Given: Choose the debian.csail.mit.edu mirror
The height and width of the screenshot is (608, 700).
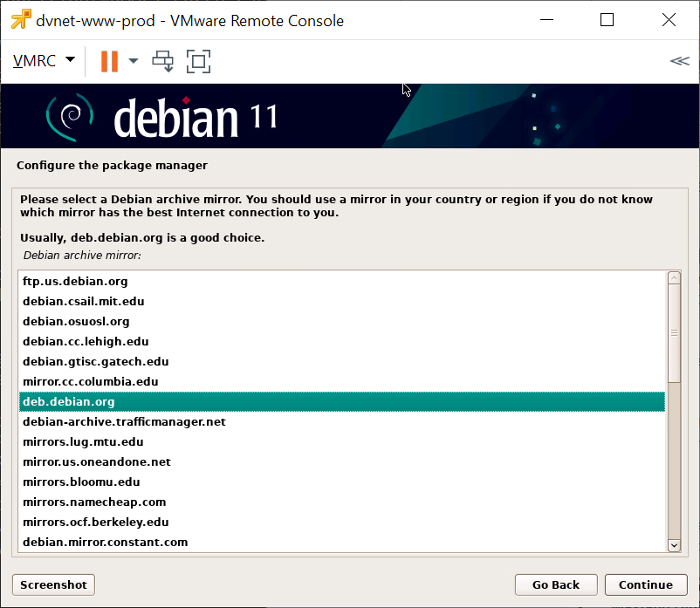Looking at the screenshot, I should (83, 302).
